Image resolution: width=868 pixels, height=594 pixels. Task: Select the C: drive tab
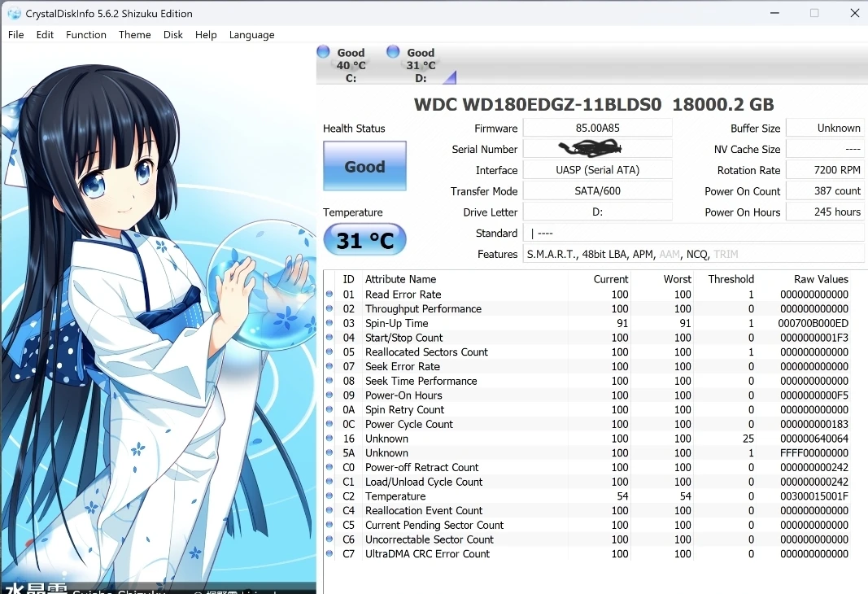point(351,65)
